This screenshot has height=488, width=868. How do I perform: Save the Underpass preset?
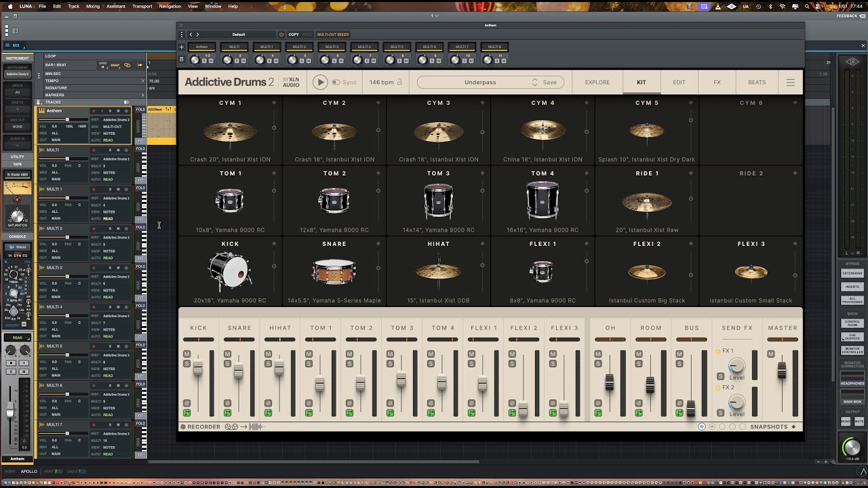pyautogui.click(x=550, y=82)
